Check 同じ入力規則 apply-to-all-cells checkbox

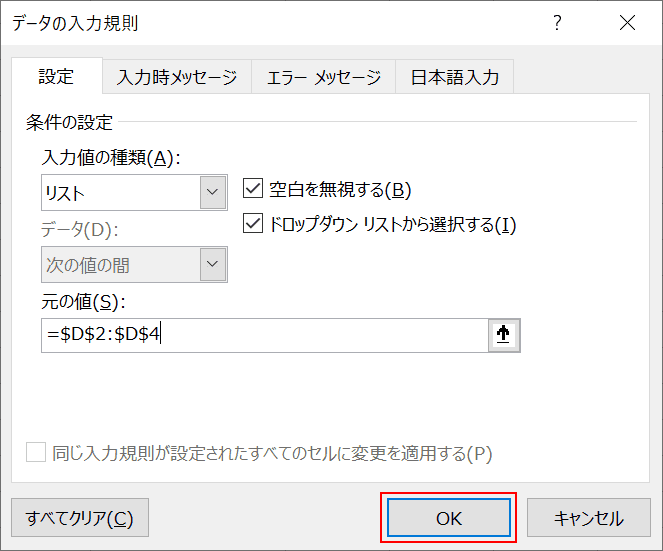(x=36, y=452)
